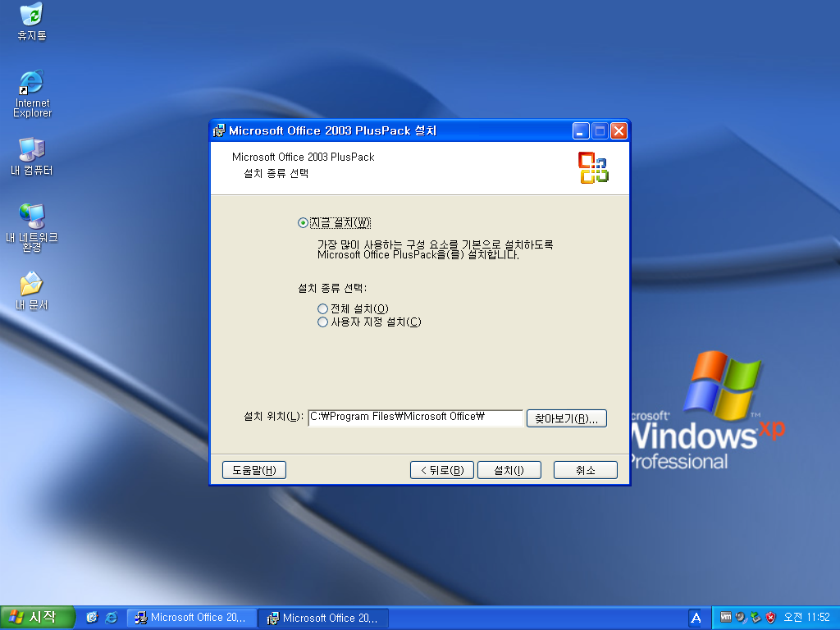Image resolution: width=840 pixels, height=630 pixels.
Task: Click the language bar A indicator
Action: pyautogui.click(x=696, y=618)
